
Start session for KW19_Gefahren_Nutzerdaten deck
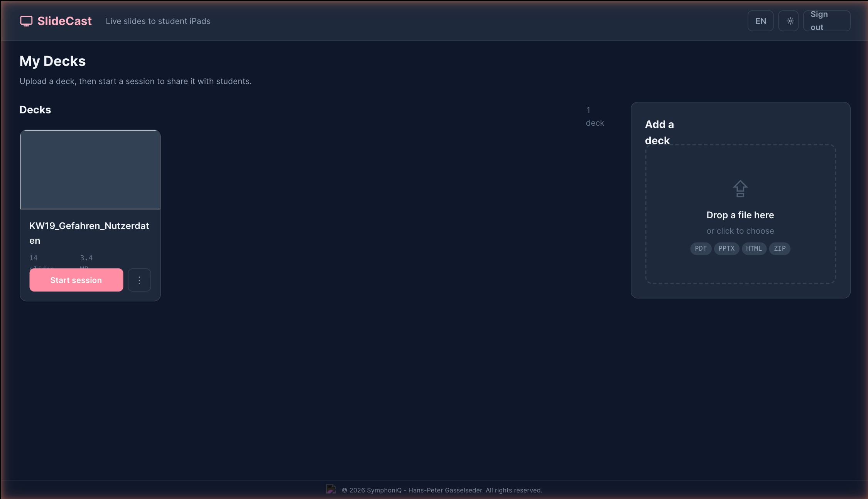(x=76, y=280)
